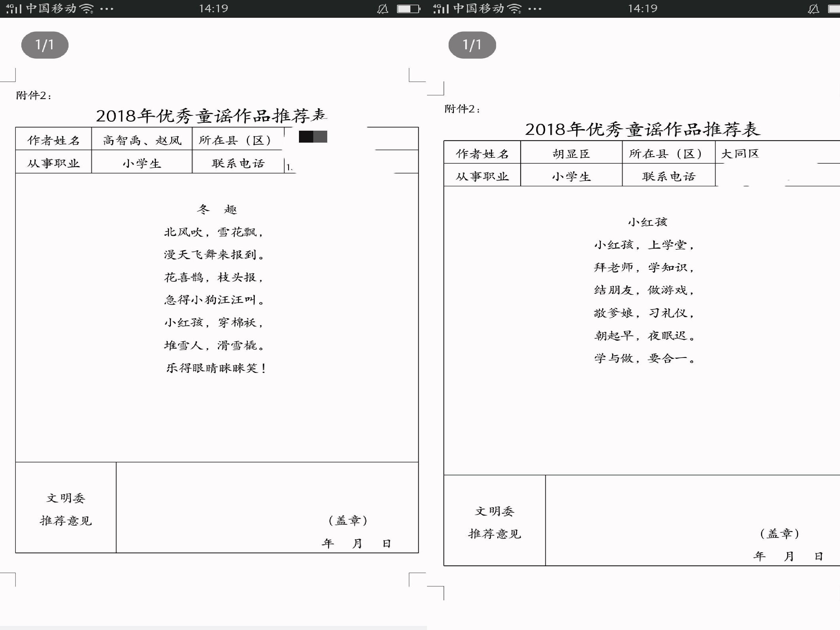Tap the Wi-Fi icon above the 胡显臣 document

click(x=515, y=8)
